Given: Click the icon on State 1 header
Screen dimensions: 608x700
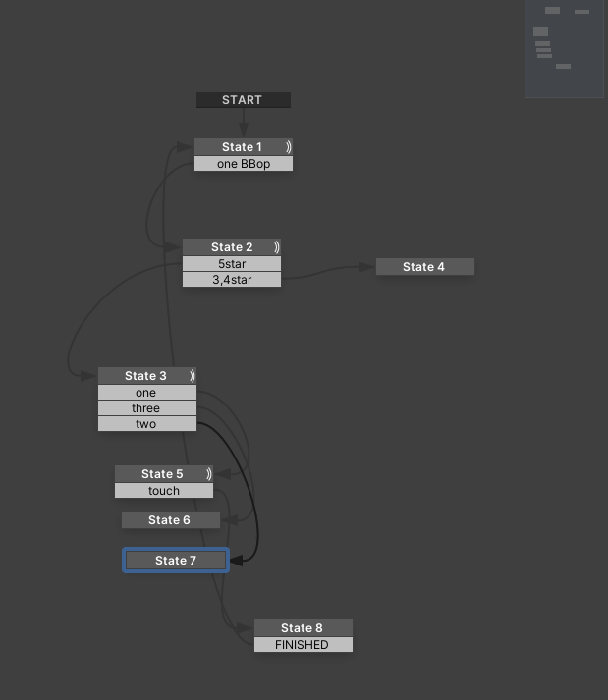Looking at the screenshot, I should [288, 147].
